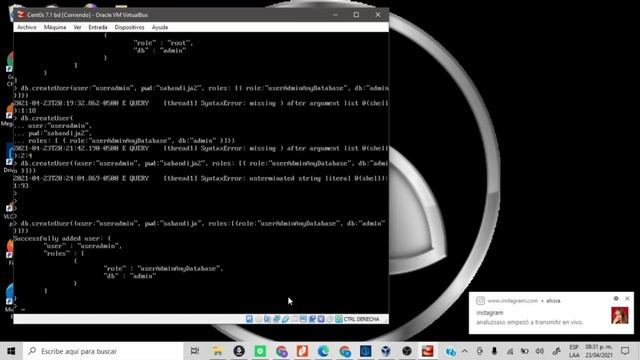Click the shared folders icon in VM status bar

pyautogui.click(x=294, y=319)
